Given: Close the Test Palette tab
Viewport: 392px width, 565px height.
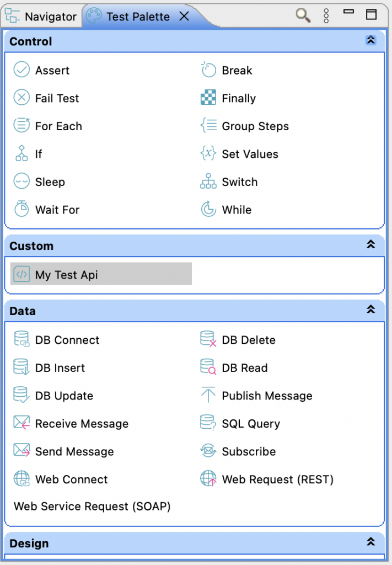Looking at the screenshot, I should [184, 16].
